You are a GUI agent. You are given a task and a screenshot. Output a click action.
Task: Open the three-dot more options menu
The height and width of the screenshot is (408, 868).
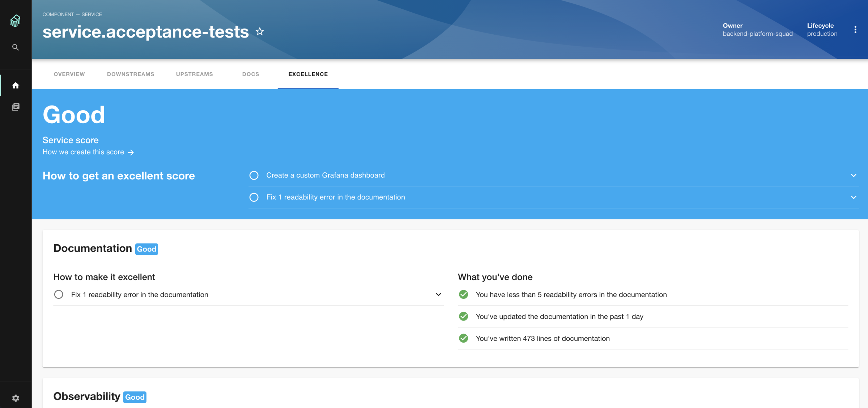pyautogui.click(x=855, y=30)
